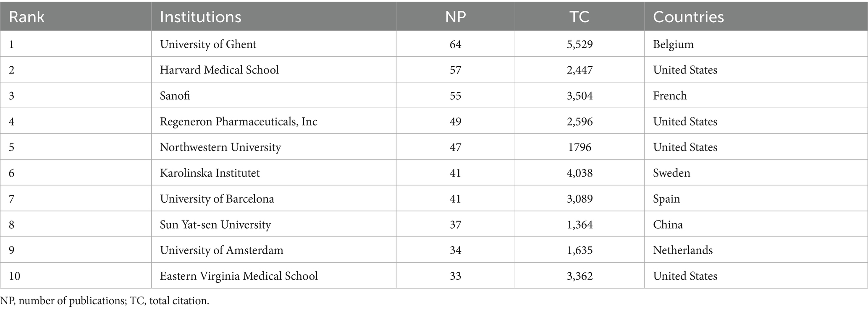This screenshot has width=868, height=310.
Task: Click the TC column header
Action: (579, 17)
